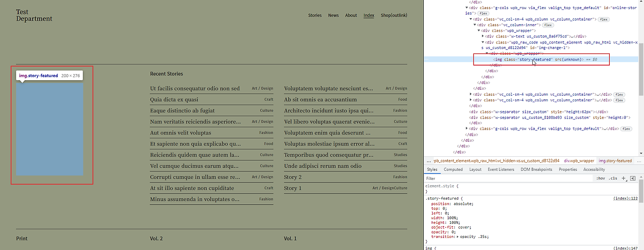The width and height of the screenshot is (644, 250).
Task: Open story 'Unde adipisci rerum nam odio'
Action: [x=323, y=166]
